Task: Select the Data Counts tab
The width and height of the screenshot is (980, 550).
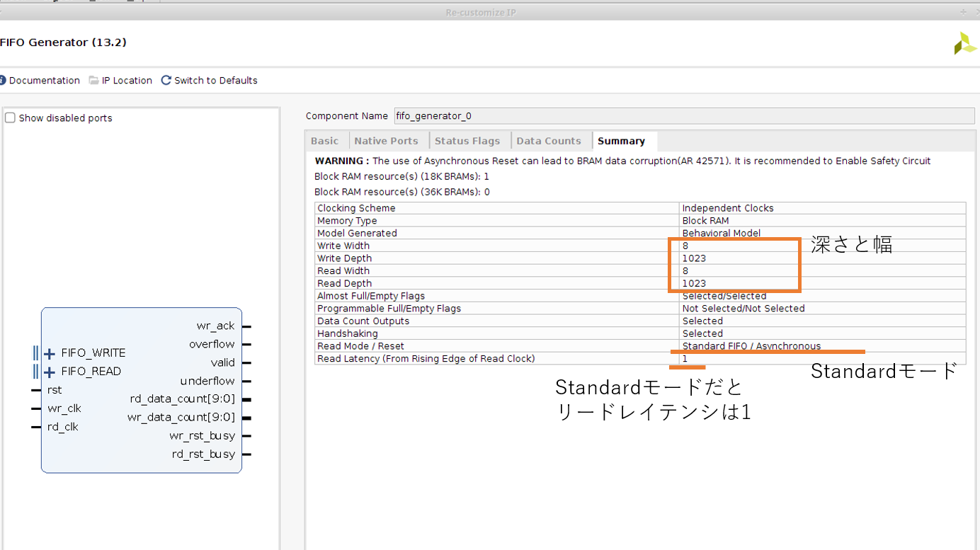Action: point(549,141)
